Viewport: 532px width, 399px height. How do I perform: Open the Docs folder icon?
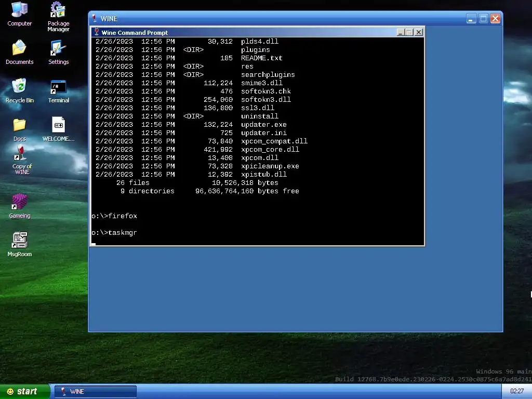click(19, 129)
